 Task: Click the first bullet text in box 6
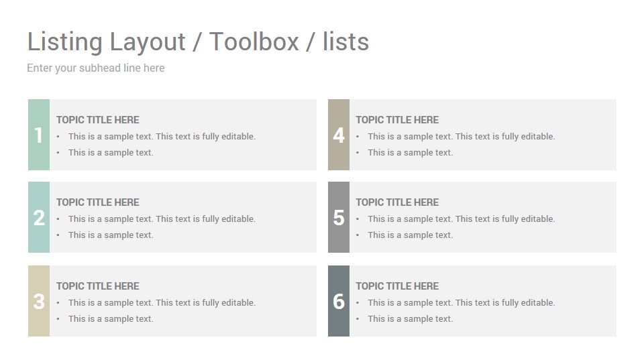click(x=462, y=303)
